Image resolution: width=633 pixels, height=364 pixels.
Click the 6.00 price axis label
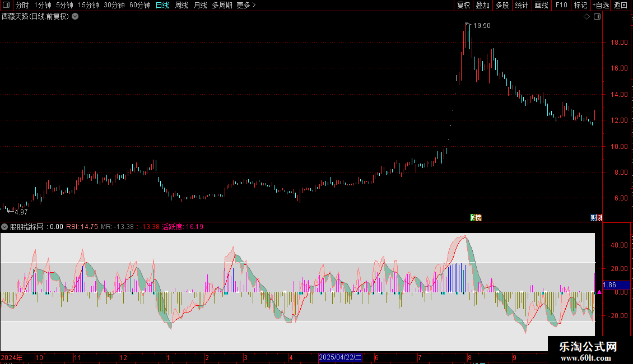click(x=621, y=198)
